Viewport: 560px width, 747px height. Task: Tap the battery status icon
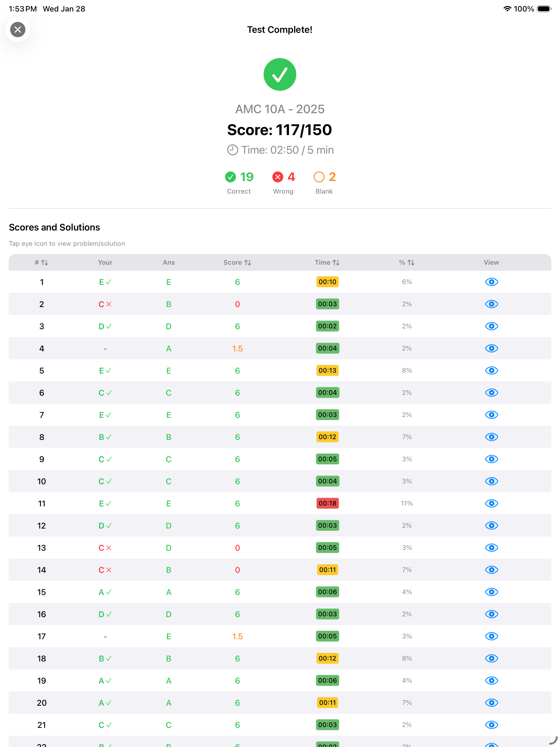pyautogui.click(x=544, y=9)
